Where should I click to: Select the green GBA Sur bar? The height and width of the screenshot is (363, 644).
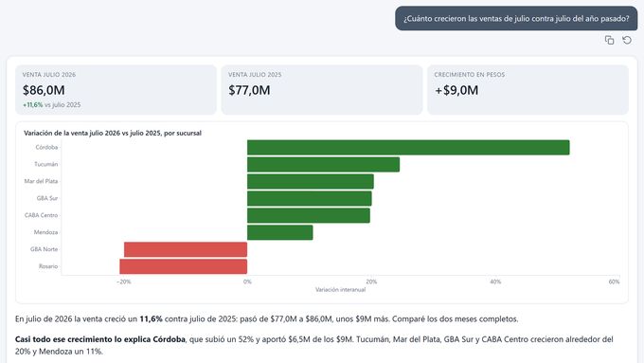click(310, 199)
